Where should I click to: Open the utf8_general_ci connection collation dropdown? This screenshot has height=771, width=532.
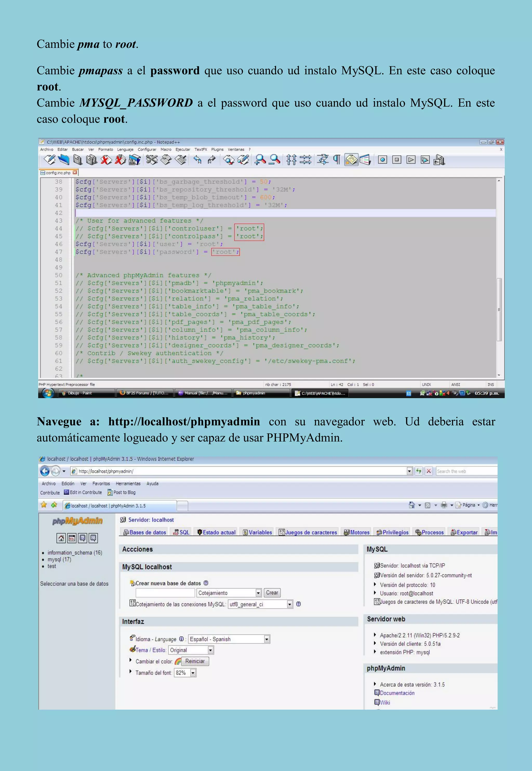pyautogui.click(x=260, y=604)
